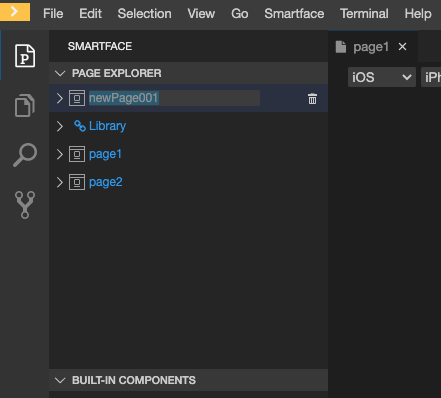Screen dimensions: 441x398
Task: Click the newPage001 rename input field
Action: click(x=174, y=98)
